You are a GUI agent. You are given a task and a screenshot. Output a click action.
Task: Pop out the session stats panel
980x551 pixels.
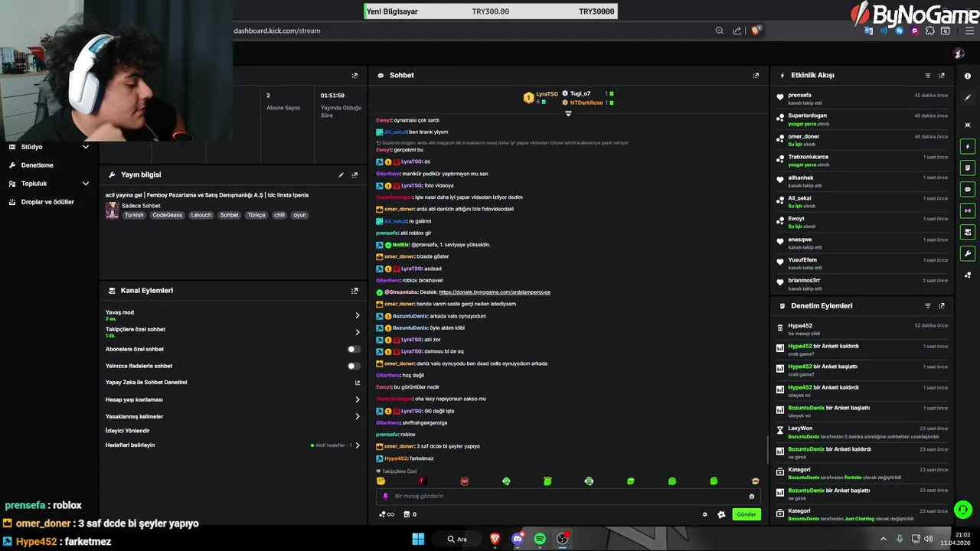coord(354,76)
